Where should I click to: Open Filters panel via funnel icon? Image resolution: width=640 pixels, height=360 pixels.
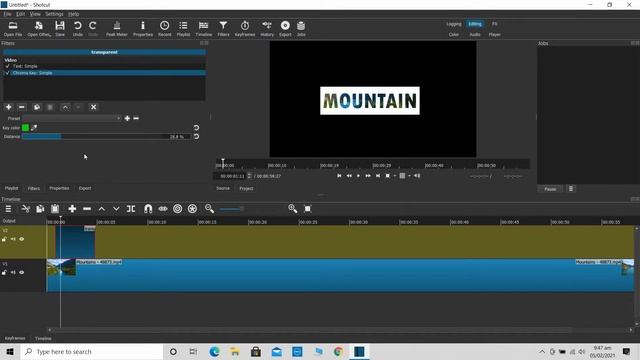(x=223, y=29)
